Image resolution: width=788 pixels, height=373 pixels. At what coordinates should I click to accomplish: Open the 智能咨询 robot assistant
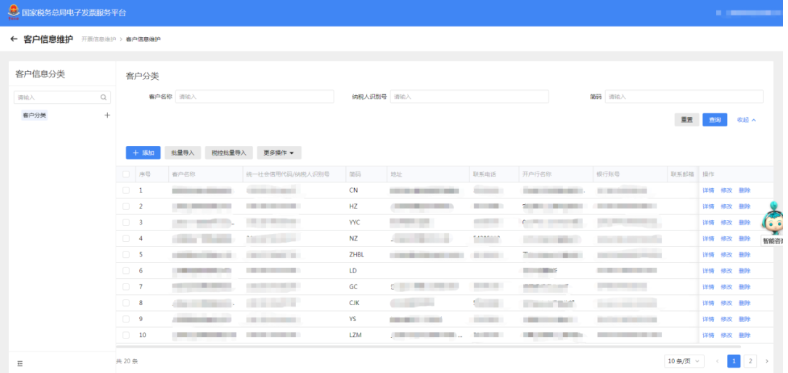pos(773,223)
